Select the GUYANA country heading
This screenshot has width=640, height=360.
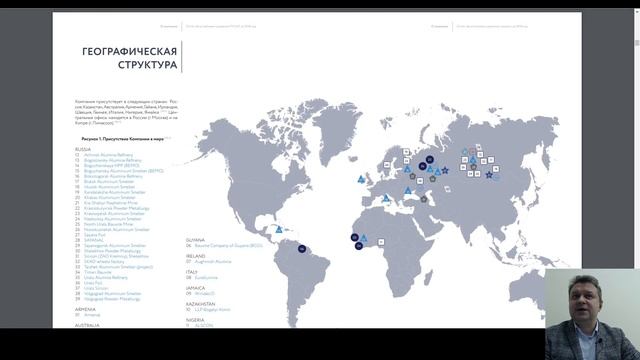pos(195,240)
